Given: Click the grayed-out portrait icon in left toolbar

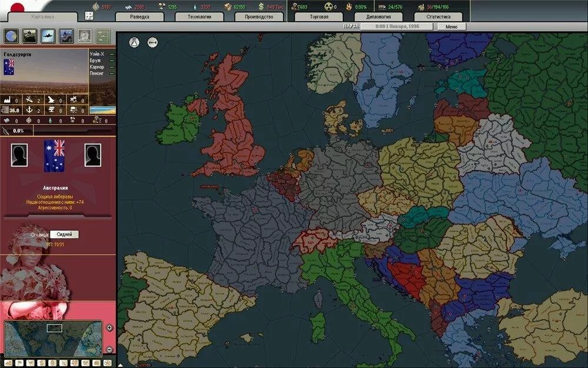Looking at the screenshot, I should click(x=85, y=36).
